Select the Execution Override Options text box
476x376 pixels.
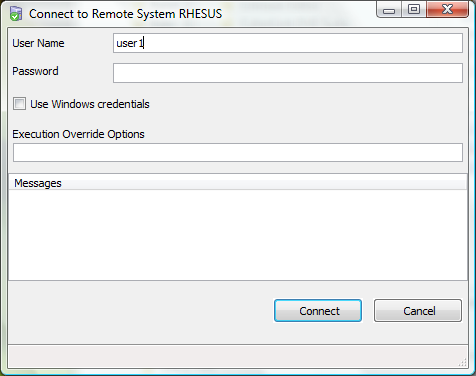coord(238,153)
